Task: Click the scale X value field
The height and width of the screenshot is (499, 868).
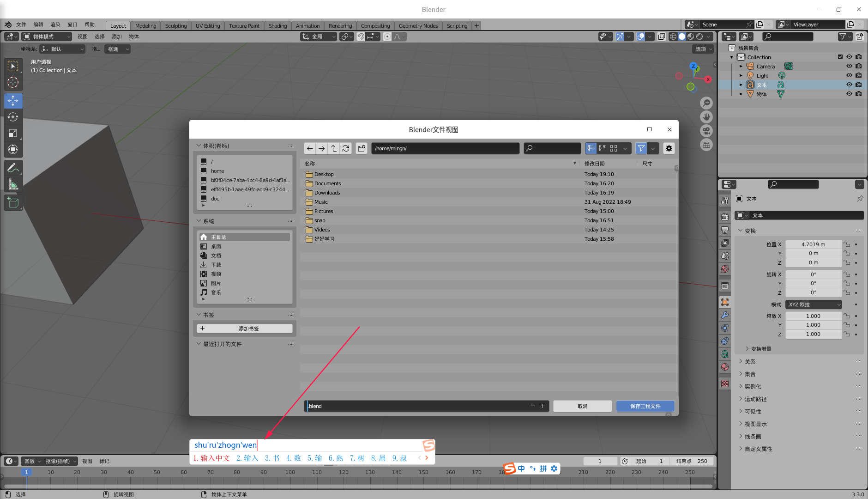Action: point(814,316)
